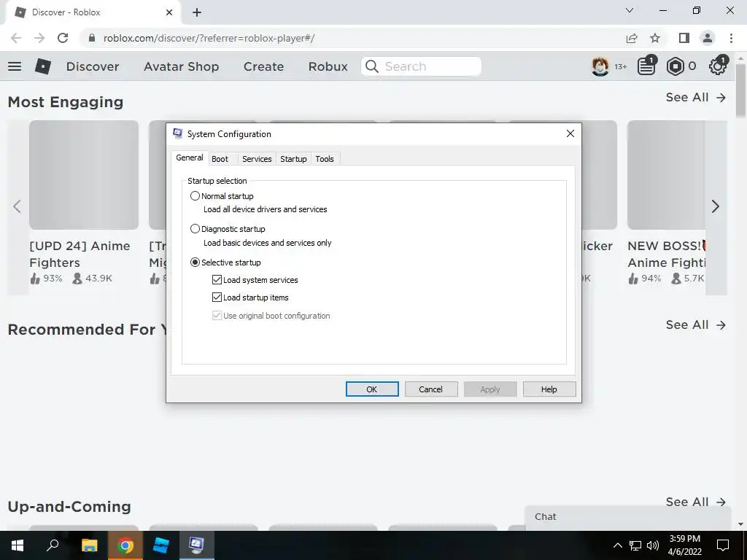The image size is (747, 560).
Task: Open the Roblox notifications feed icon
Action: pyautogui.click(x=646, y=66)
